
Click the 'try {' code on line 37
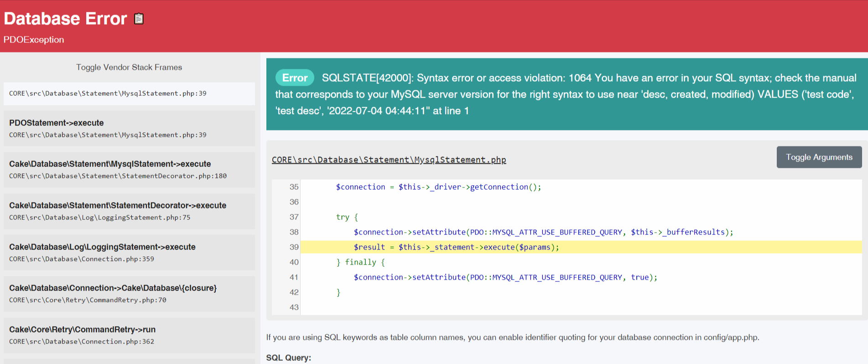pos(347,217)
